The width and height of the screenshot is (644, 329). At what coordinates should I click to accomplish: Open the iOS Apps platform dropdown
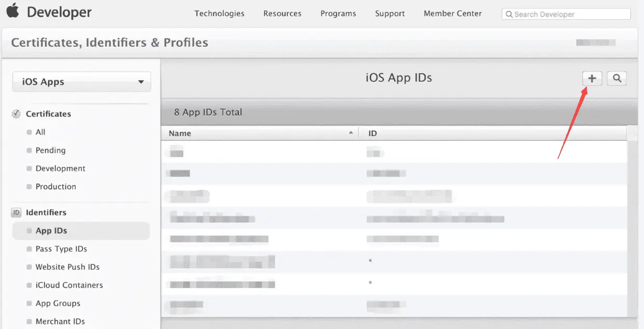tap(82, 82)
